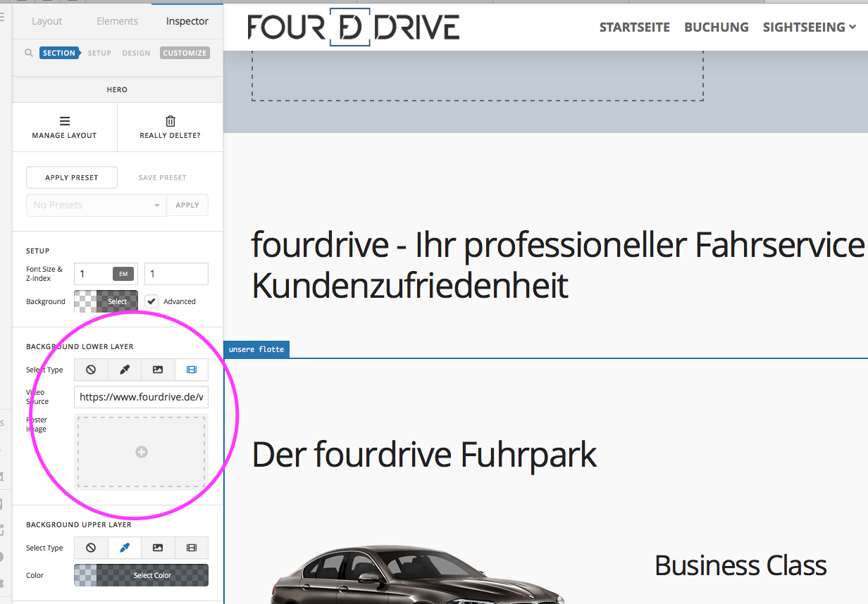Viewport: 868px width, 604px height.
Task: Click the trash icon above Really Delete
Action: pyautogui.click(x=170, y=120)
